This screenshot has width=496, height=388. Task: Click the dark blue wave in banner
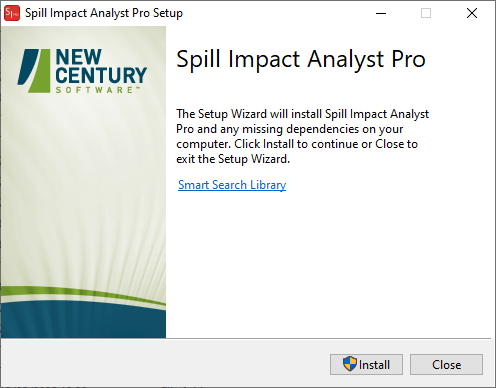click(x=83, y=322)
